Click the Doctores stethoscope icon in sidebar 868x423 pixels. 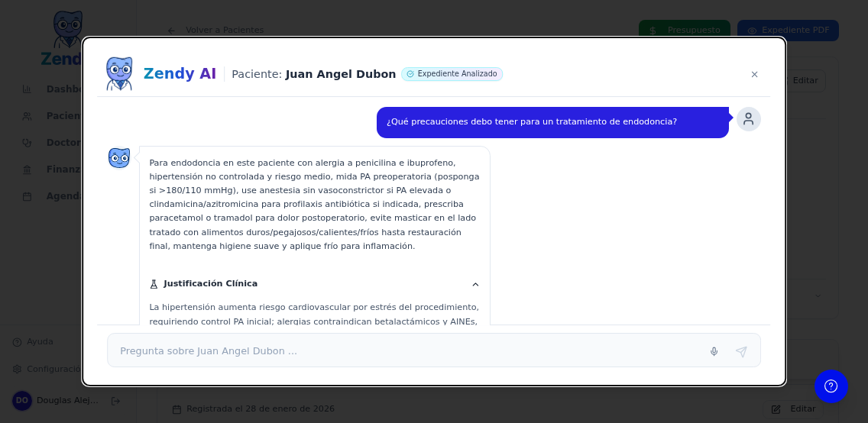tap(27, 143)
